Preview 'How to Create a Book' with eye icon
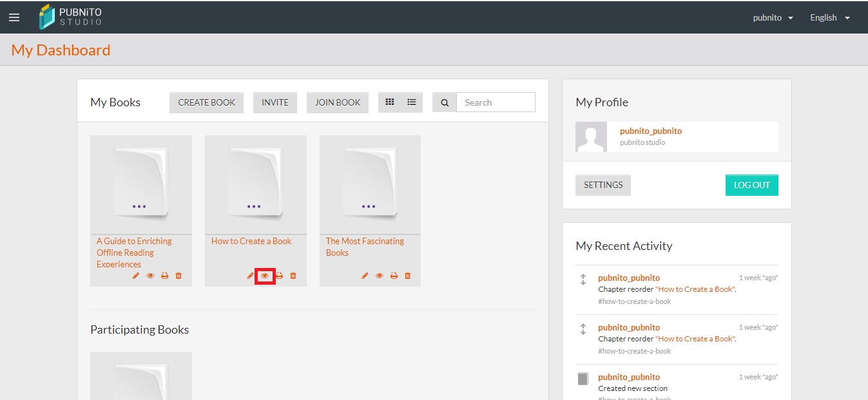868x400 pixels. [265, 276]
